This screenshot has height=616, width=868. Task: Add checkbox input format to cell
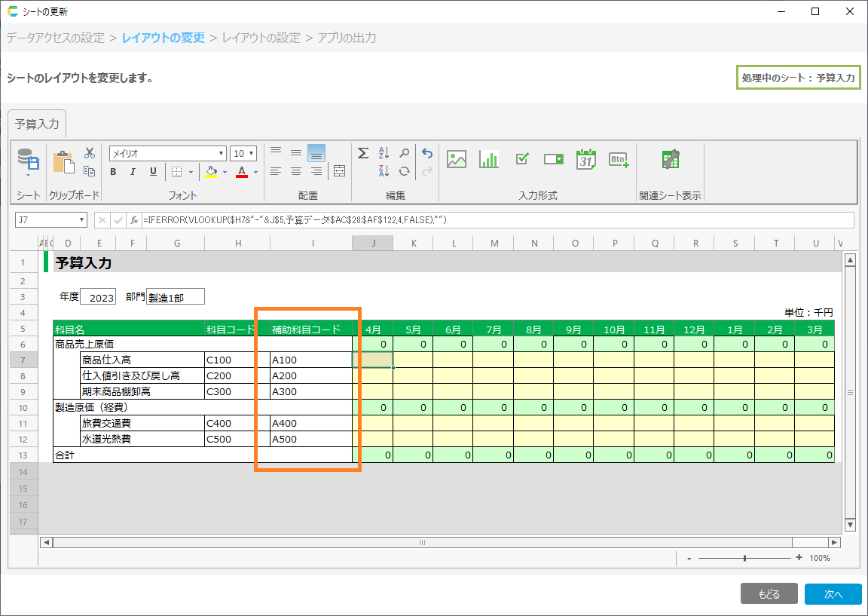(522, 159)
